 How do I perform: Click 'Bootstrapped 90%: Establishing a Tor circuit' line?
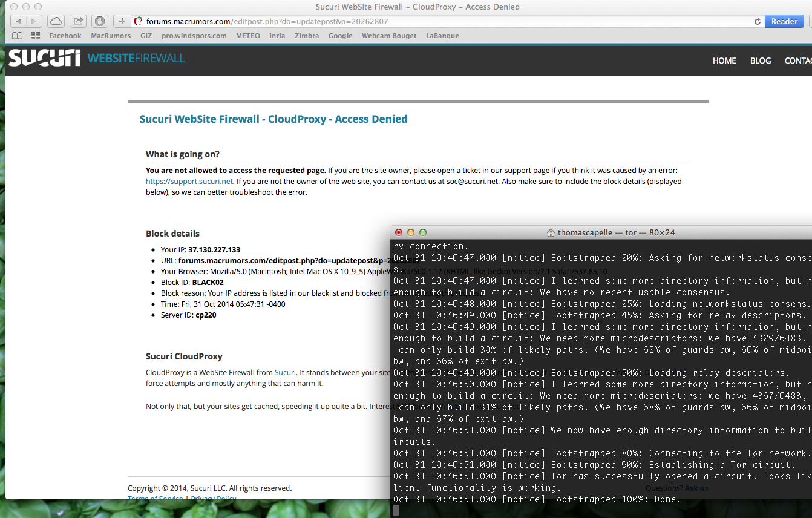point(594,465)
